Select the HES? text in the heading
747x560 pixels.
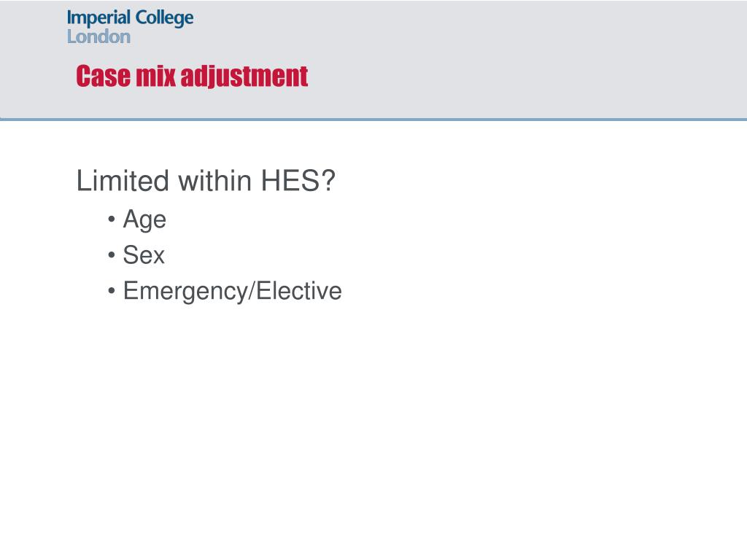tap(298, 181)
